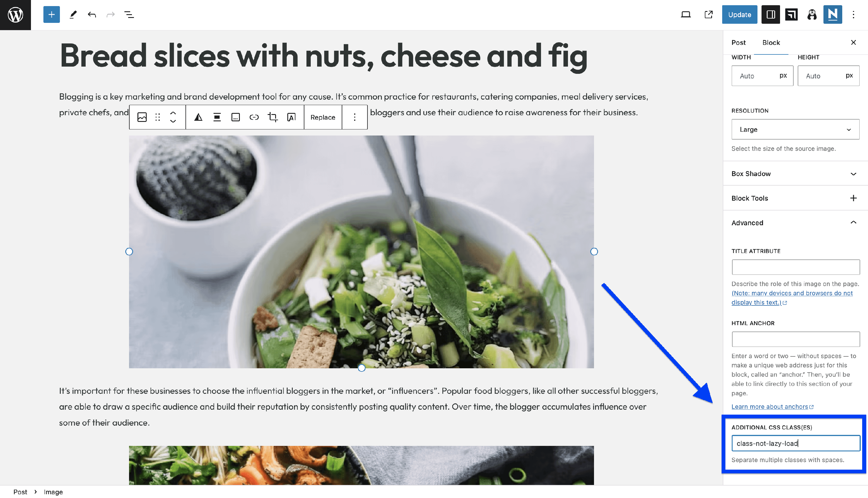Click the insert link icon in block toolbar
The height and width of the screenshot is (498, 868).
[254, 117]
